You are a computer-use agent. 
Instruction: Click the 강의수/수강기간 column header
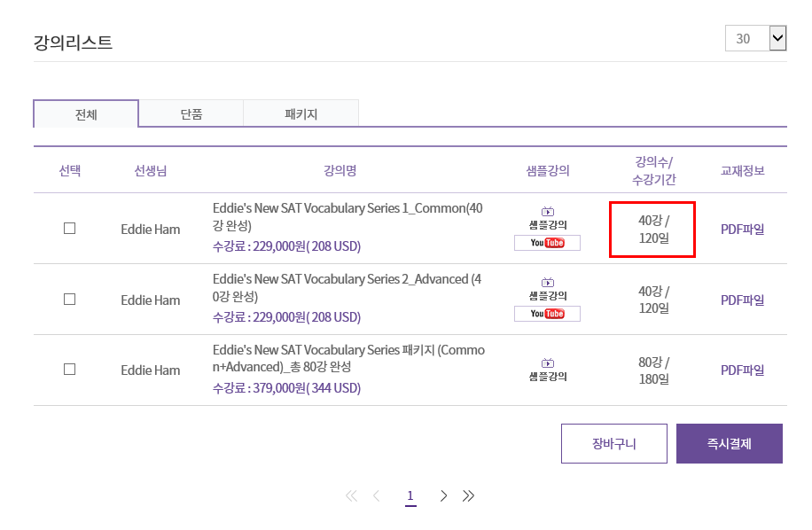[653, 171]
